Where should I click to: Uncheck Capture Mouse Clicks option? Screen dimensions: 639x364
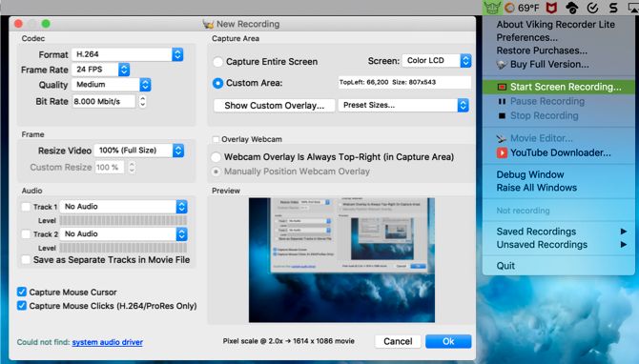click(x=22, y=306)
